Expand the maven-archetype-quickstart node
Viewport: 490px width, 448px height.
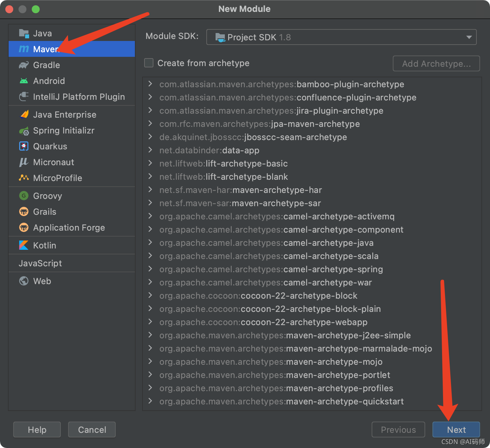click(x=150, y=401)
